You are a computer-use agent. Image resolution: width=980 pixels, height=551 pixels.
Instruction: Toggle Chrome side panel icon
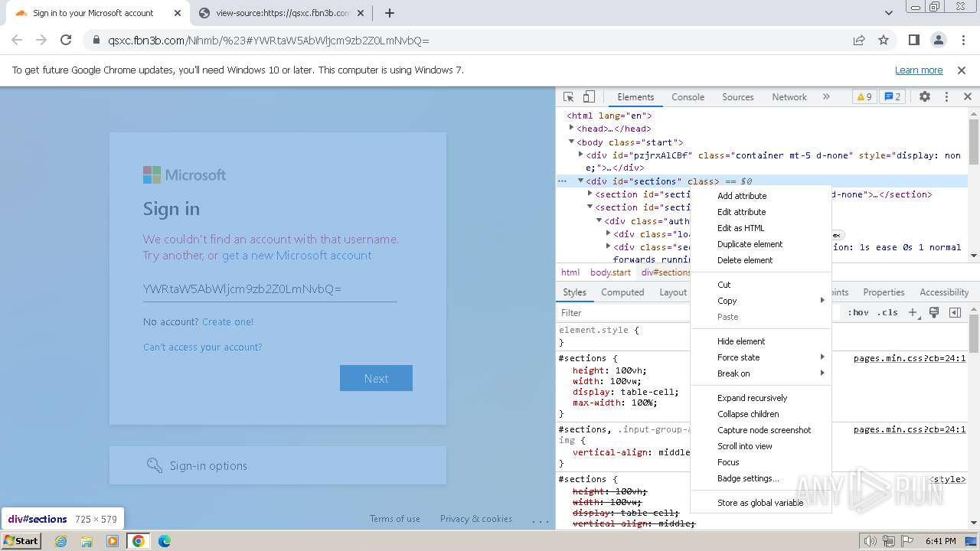[x=914, y=41]
